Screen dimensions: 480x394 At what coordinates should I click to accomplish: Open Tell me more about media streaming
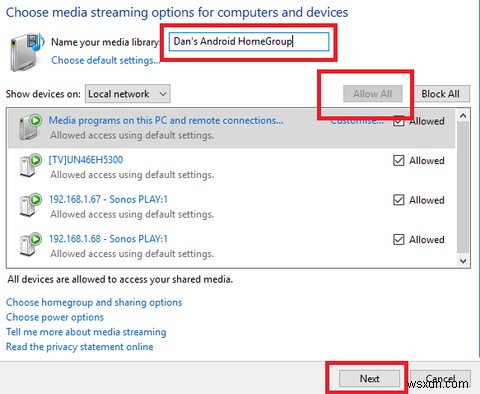(x=86, y=332)
